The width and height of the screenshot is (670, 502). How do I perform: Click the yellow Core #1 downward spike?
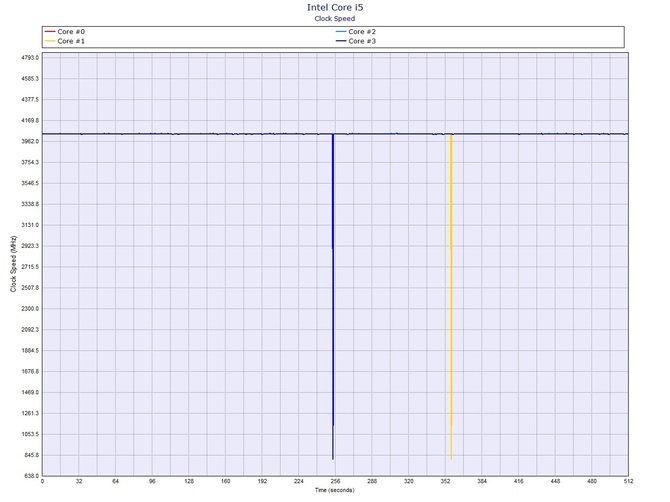pos(451,297)
